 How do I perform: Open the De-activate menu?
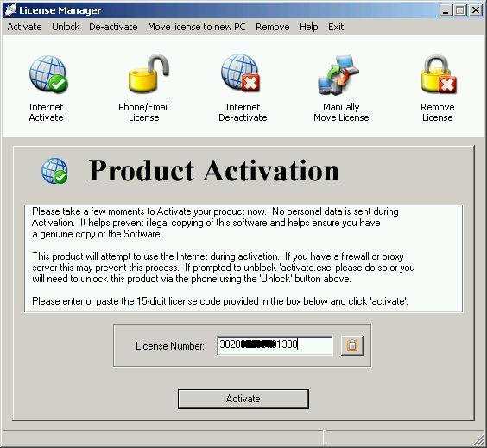click(x=113, y=27)
